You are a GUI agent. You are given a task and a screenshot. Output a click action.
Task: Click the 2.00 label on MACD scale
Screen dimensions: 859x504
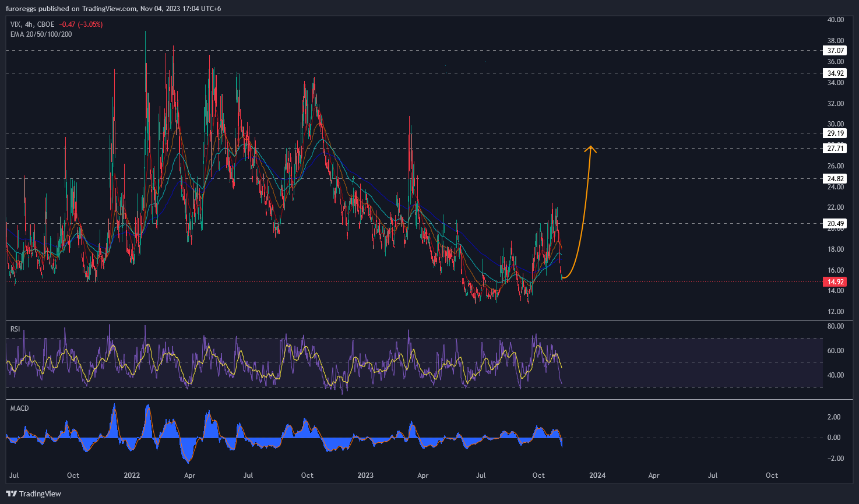click(x=834, y=417)
